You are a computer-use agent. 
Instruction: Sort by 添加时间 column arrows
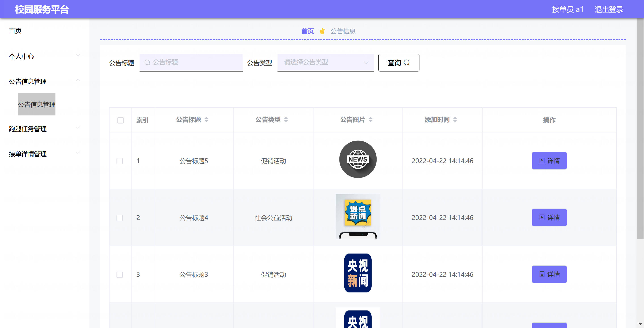pyautogui.click(x=455, y=120)
